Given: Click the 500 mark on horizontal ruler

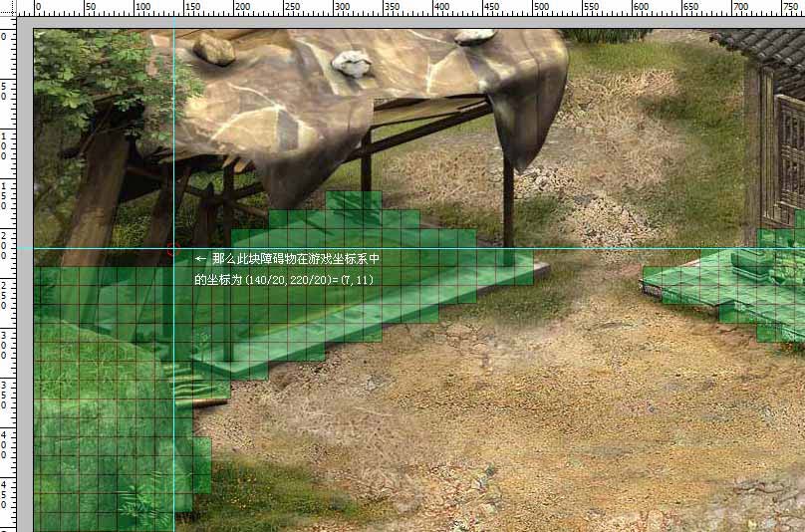Looking at the screenshot, I should [x=541, y=7].
